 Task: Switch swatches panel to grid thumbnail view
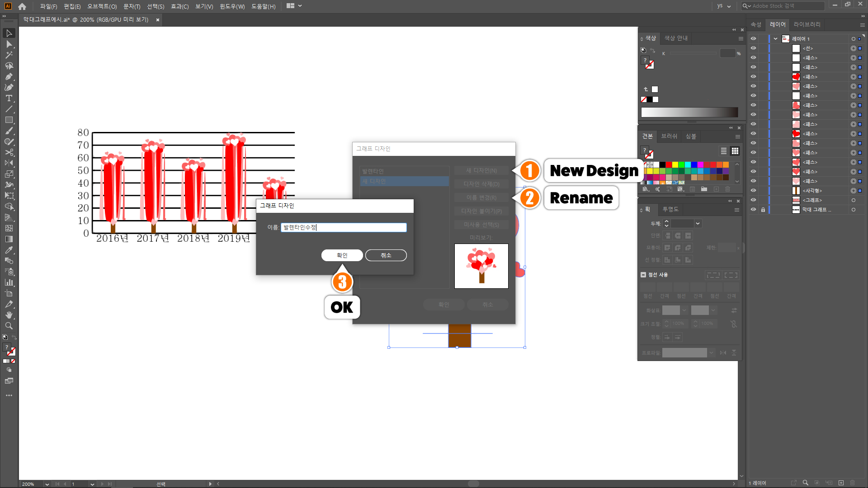coord(735,151)
